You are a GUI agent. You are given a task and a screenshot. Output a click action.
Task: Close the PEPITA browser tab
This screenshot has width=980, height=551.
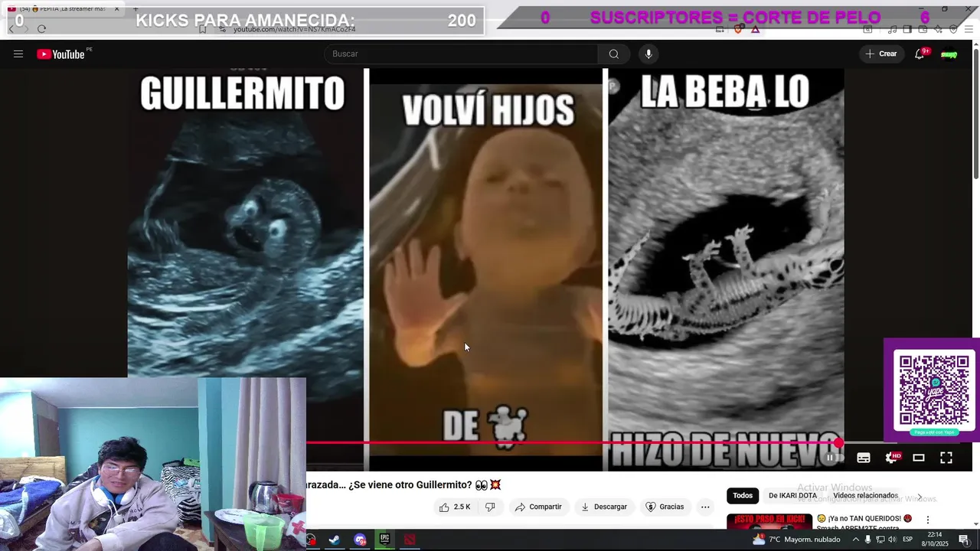[x=117, y=8]
